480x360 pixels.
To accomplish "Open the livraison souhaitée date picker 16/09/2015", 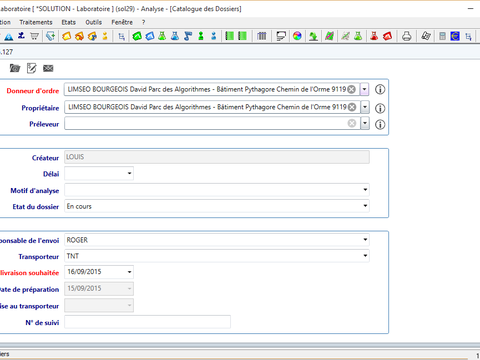I will point(129,272).
